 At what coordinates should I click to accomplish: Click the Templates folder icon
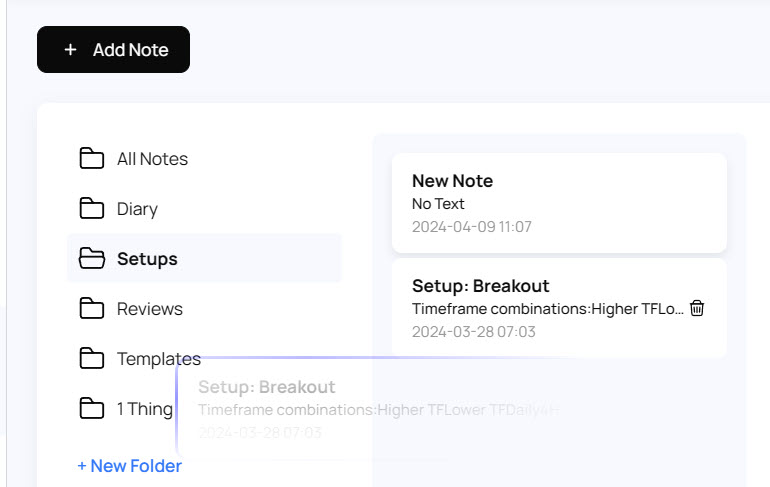point(92,359)
